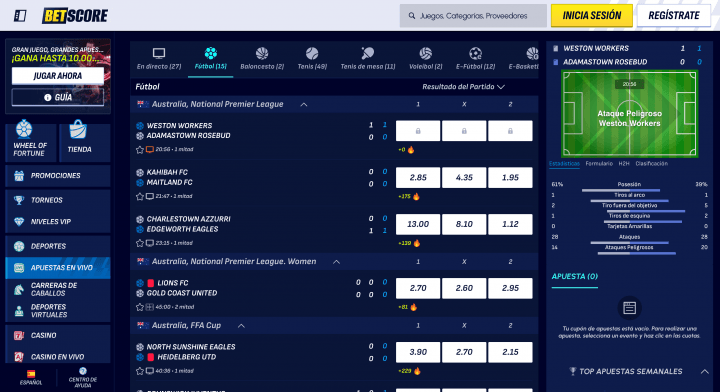
Task: Favorite Charlestown Azzurri match star
Action: click(140, 243)
